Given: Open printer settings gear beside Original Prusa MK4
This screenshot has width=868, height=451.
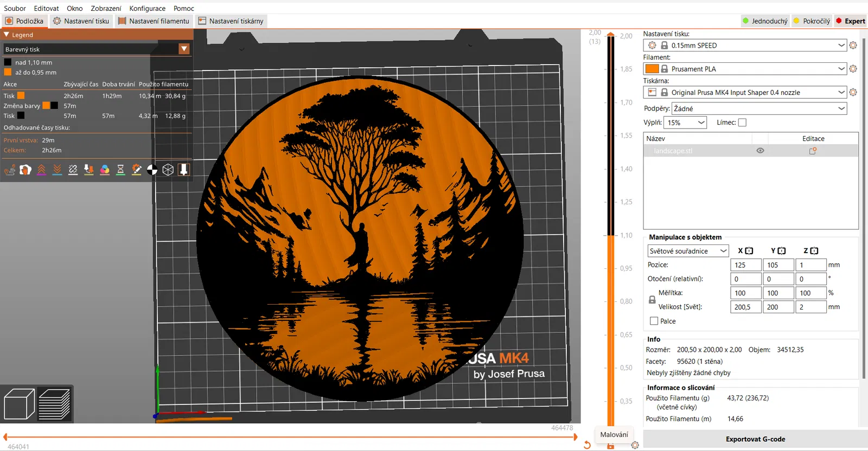Looking at the screenshot, I should coord(853,93).
